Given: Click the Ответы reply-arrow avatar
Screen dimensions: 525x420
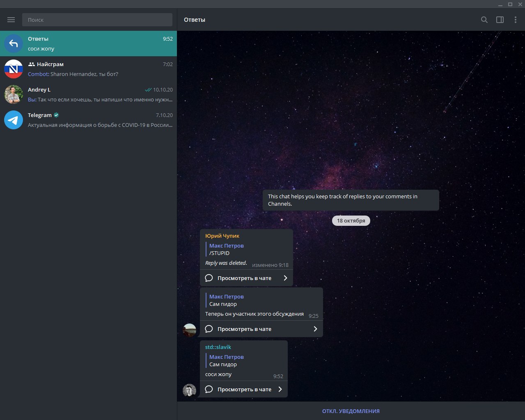Looking at the screenshot, I should (x=14, y=44).
